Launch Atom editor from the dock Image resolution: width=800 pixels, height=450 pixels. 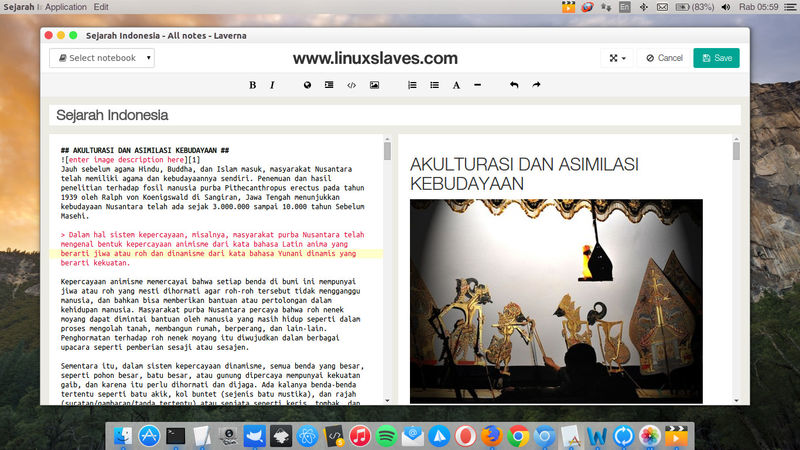point(307,436)
